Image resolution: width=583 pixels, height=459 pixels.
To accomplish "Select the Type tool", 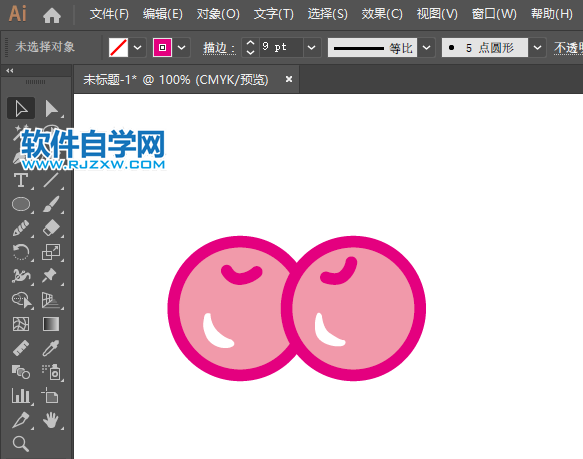I will click(21, 180).
